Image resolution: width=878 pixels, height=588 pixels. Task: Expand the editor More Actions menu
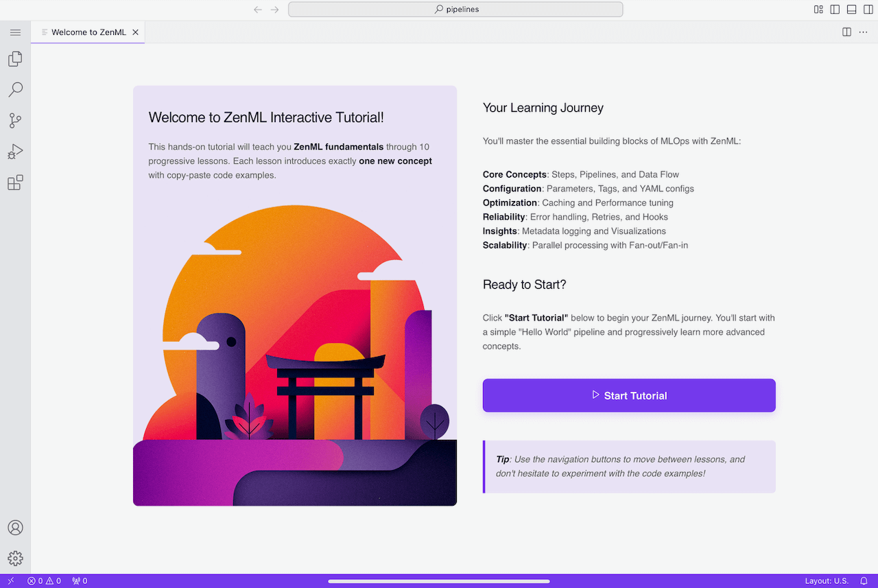pos(863,32)
